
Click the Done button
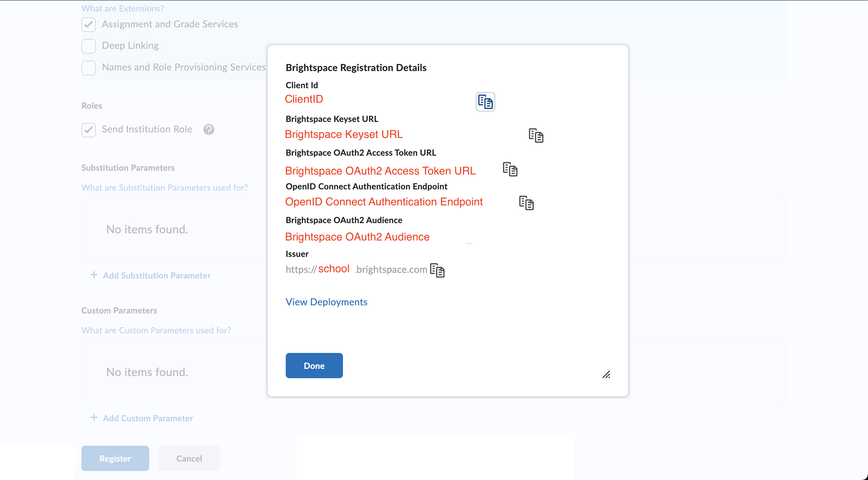tap(314, 366)
